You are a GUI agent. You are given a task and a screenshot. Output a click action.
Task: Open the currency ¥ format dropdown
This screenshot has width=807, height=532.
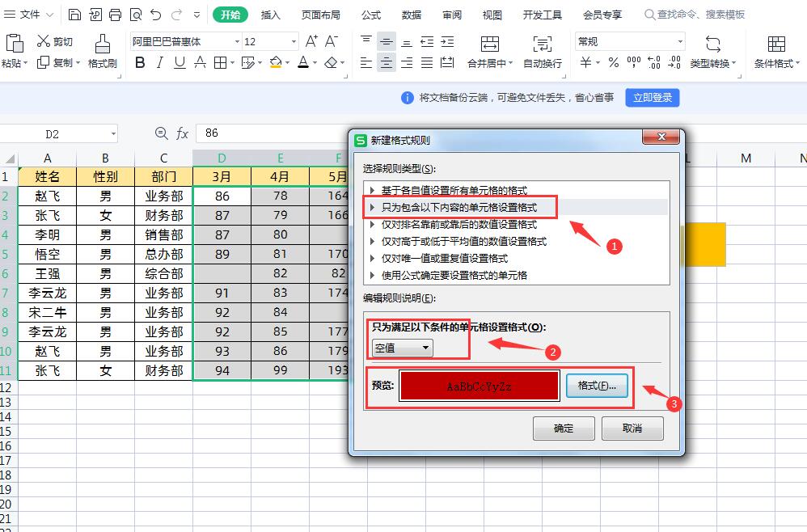point(598,63)
